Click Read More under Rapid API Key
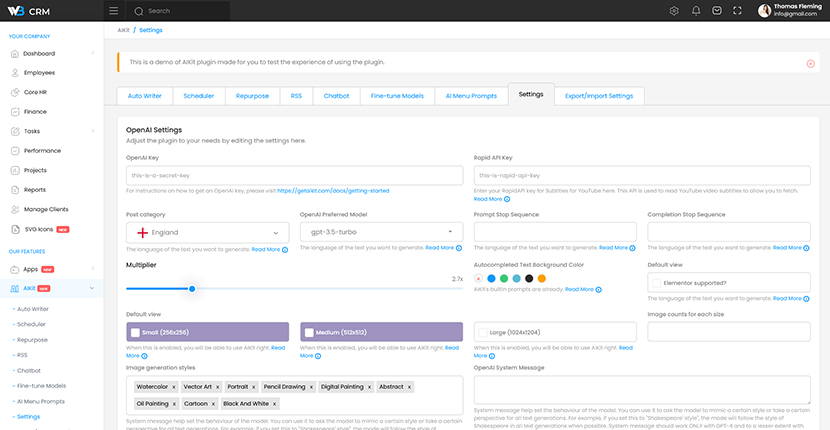830x430 pixels. tap(488, 199)
